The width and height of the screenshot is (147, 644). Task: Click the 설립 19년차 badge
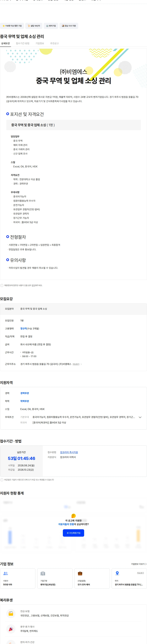[x=34, y=26]
